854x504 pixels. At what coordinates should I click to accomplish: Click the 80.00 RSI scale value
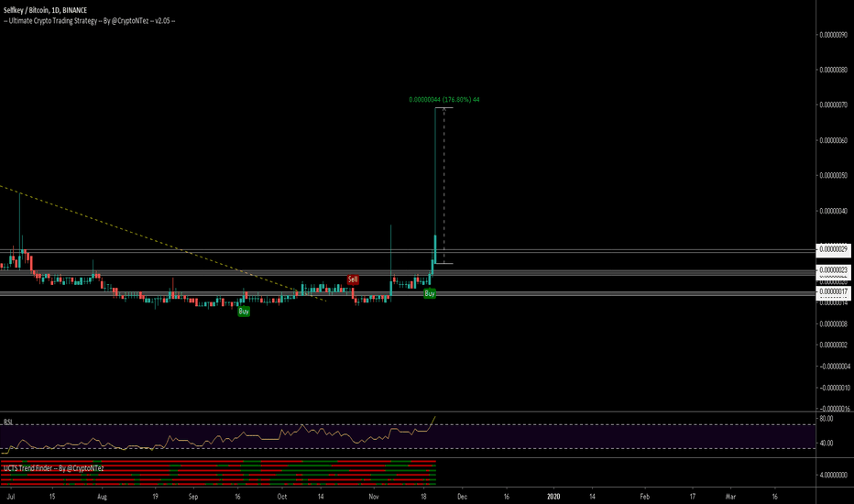coord(827,419)
